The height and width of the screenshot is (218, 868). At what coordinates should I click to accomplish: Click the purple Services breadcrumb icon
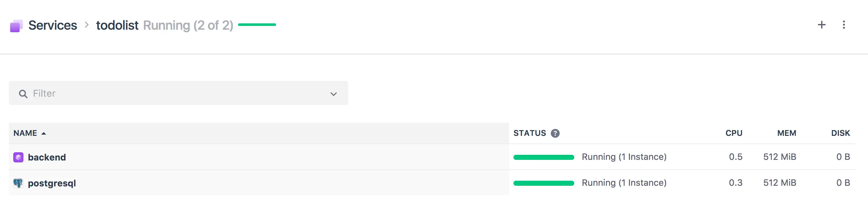click(x=16, y=26)
